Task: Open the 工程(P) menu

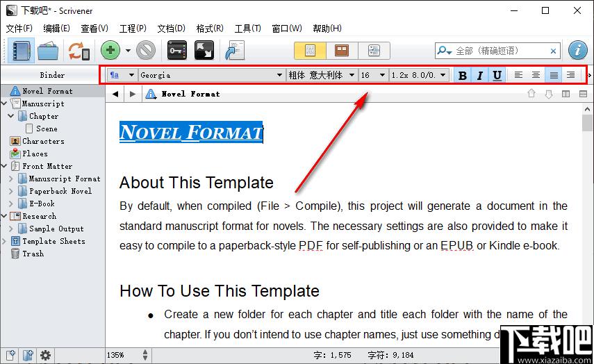Action: [x=133, y=28]
